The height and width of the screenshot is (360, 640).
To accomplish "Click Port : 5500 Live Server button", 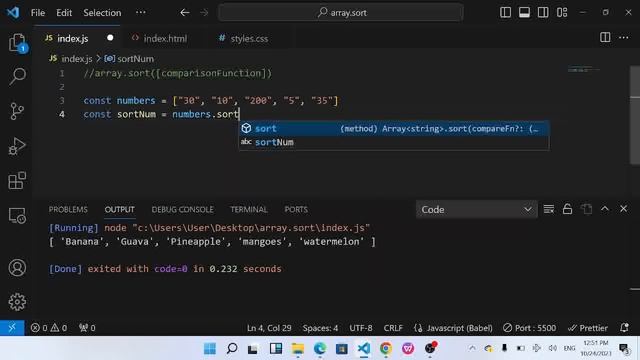I will pos(529,328).
